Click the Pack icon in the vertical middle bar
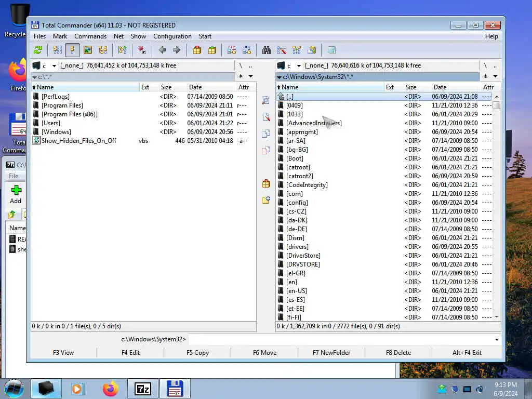Viewport: 532px width, 399px height. (x=266, y=183)
